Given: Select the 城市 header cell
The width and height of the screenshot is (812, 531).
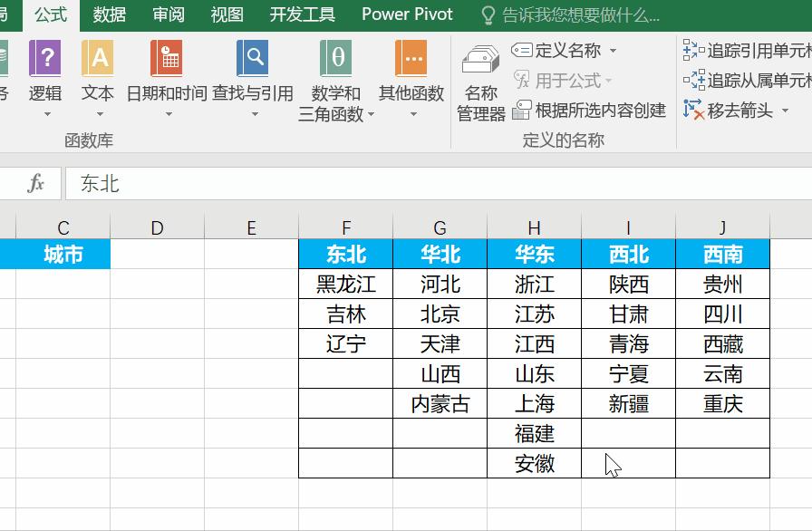Looking at the screenshot, I should click(63, 254).
